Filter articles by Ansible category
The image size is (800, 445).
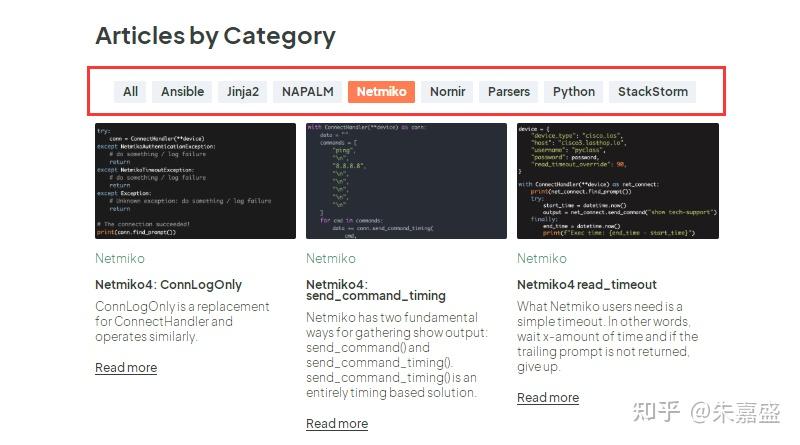tap(182, 92)
